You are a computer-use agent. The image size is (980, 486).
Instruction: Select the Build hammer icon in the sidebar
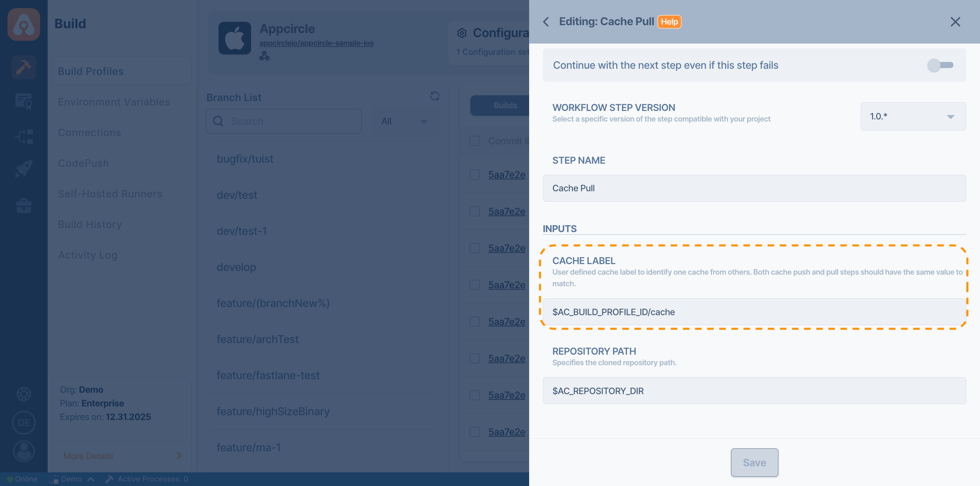pos(23,67)
